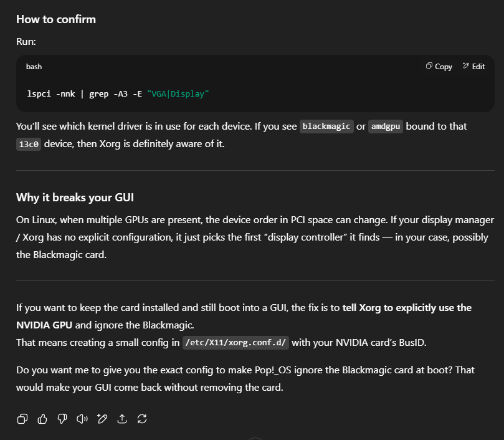504x440 pixels.
Task: Click the blackmagic inline code chip
Action: pyautogui.click(x=326, y=127)
